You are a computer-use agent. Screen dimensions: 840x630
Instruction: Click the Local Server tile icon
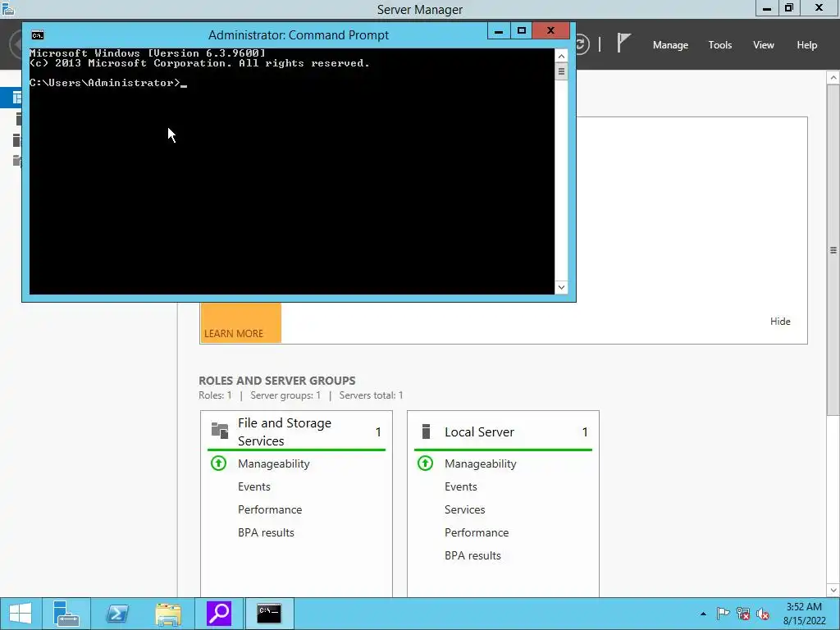(x=426, y=431)
